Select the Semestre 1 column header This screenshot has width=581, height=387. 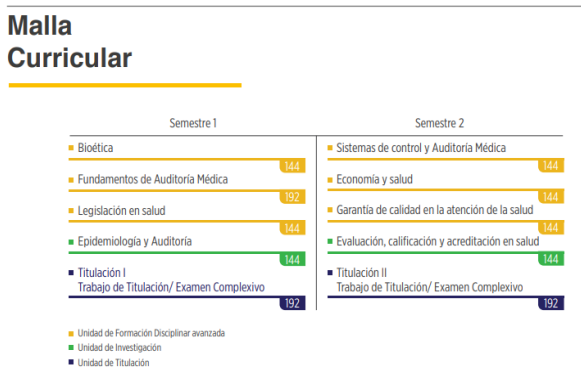click(193, 123)
